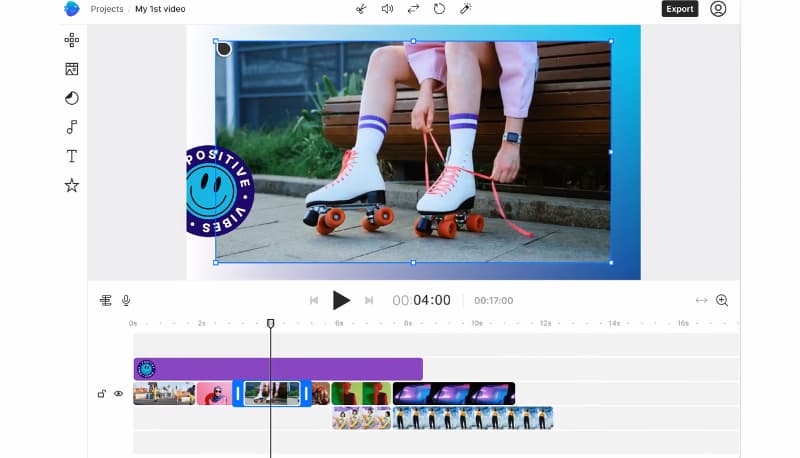
Task: Click the Positive Vibes sticker on canvas
Action: click(x=219, y=191)
